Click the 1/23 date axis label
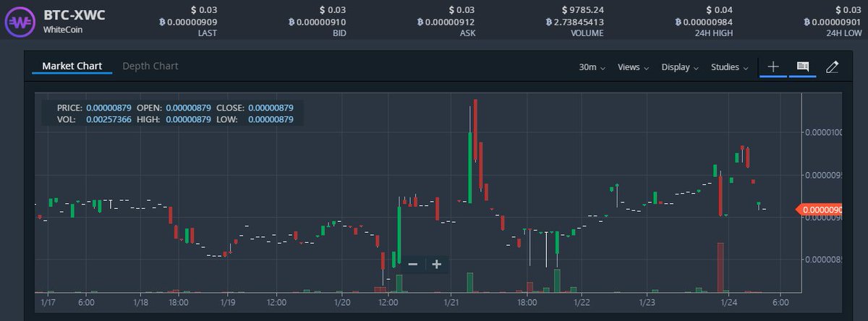 pyautogui.click(x=648, y=301)
